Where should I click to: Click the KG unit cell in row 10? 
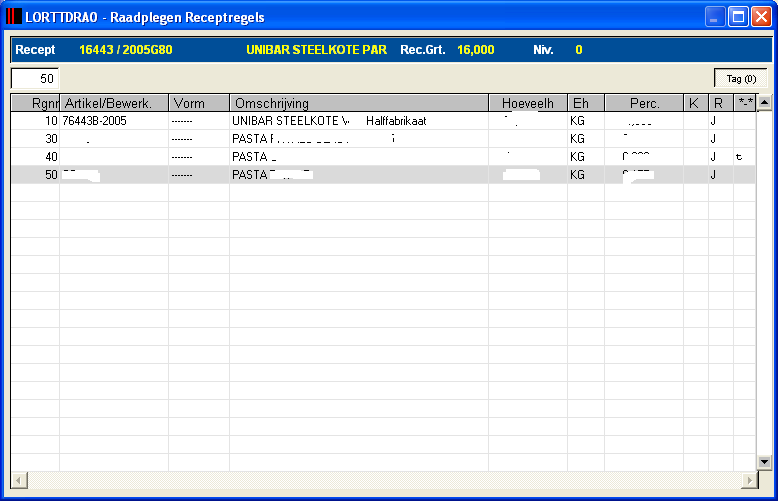[577, 121]
